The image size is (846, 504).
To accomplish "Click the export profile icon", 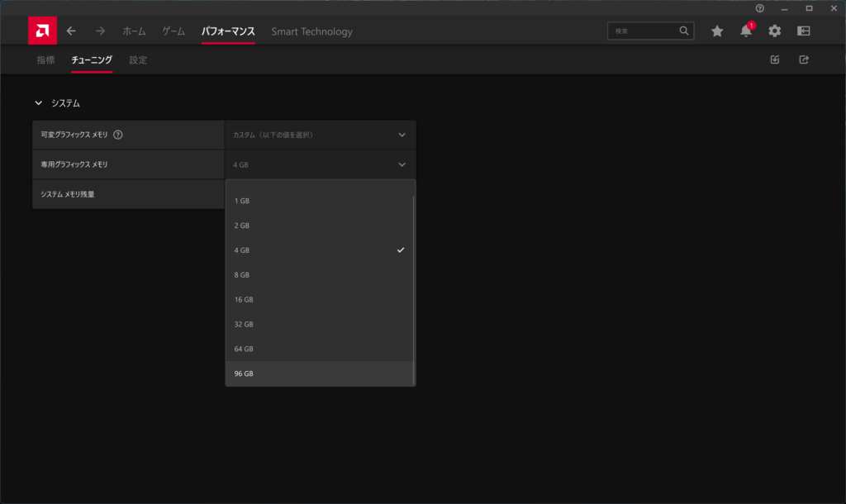I will (803, 59).
